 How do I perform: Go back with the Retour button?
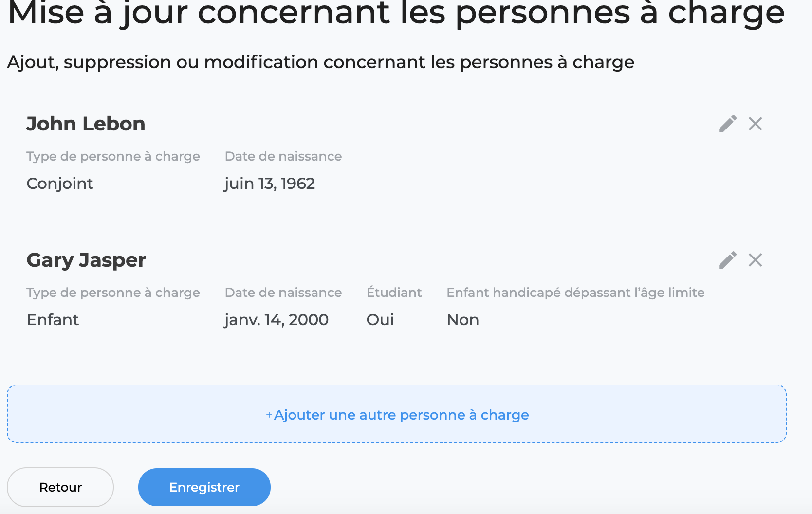[x=60, y=487]
